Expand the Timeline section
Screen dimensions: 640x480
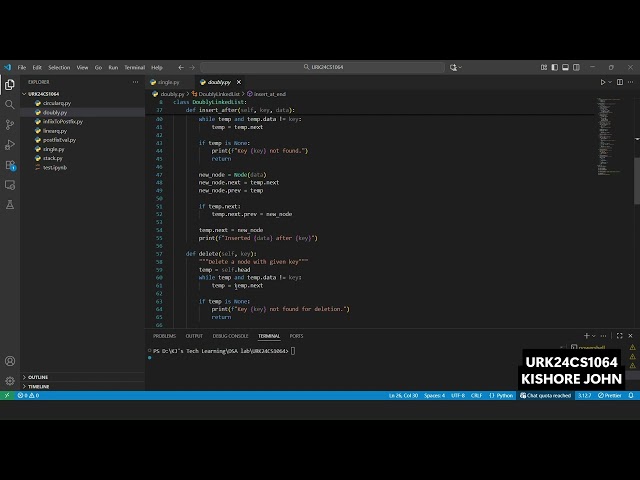(38, 386)
